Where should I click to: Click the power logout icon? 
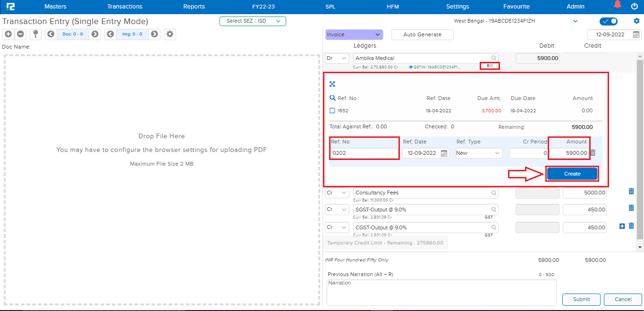click(x=634, y=6)
